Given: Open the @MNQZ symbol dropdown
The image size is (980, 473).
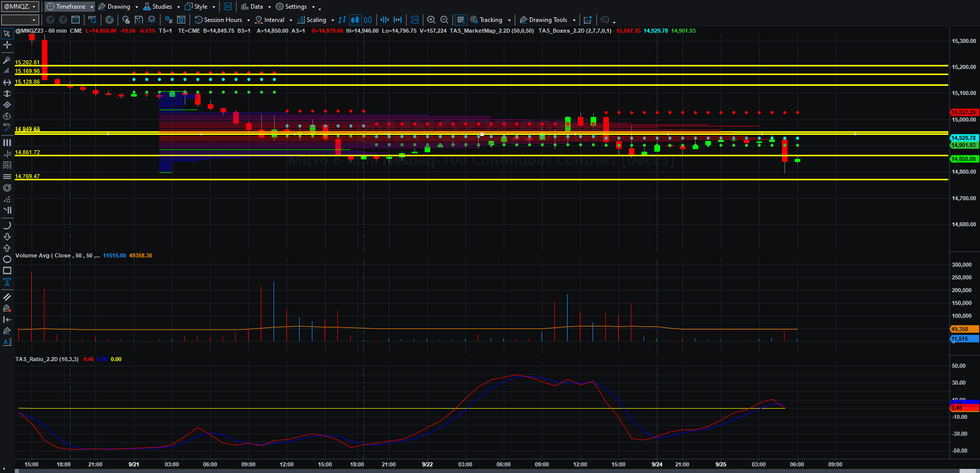Looking at the screenshot, I should coord(20,7).
